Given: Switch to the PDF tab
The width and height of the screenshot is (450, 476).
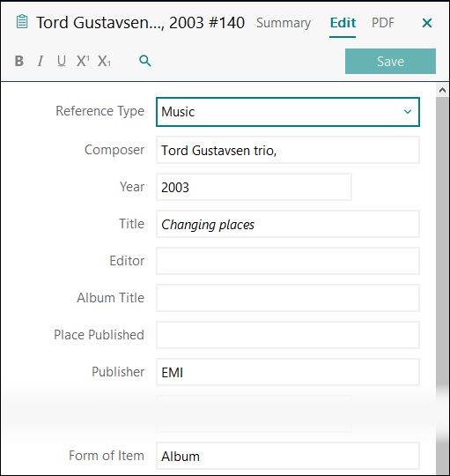Looking at the screenshot, I should [x=383, y=23].
